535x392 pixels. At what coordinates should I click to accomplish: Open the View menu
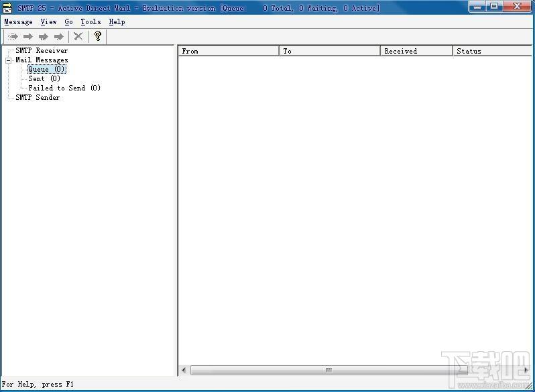48,22
